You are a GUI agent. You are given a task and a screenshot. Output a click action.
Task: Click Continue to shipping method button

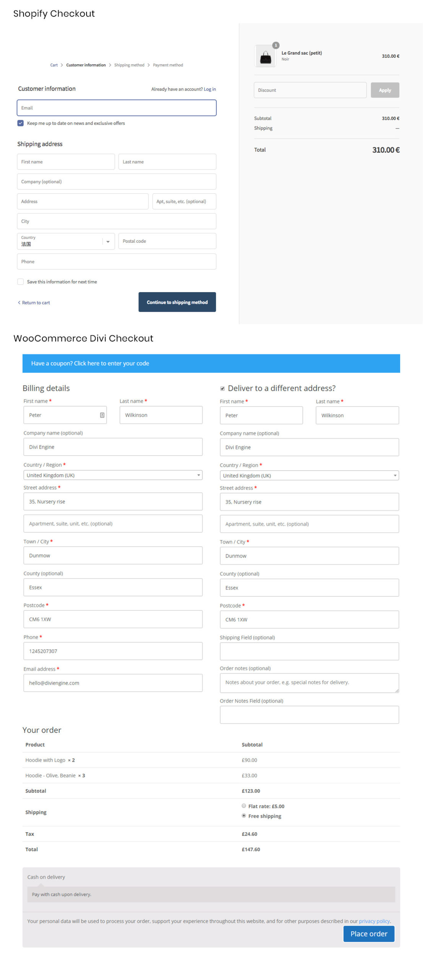(x=177, y=302)
